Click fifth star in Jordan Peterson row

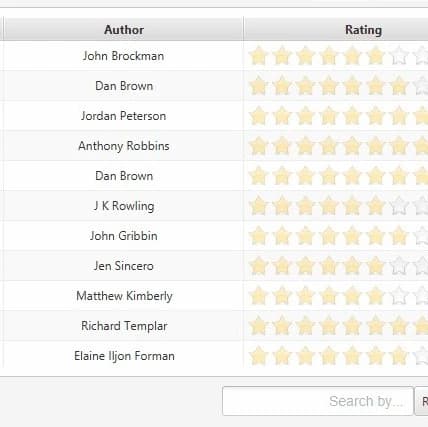point(352,116)
